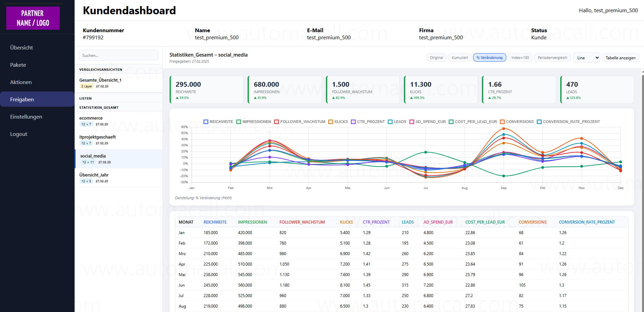This screenshot has height=312, width=644.
Task: Open Einstellungen from the sidebar menu
Action: [x=26, y=117]
